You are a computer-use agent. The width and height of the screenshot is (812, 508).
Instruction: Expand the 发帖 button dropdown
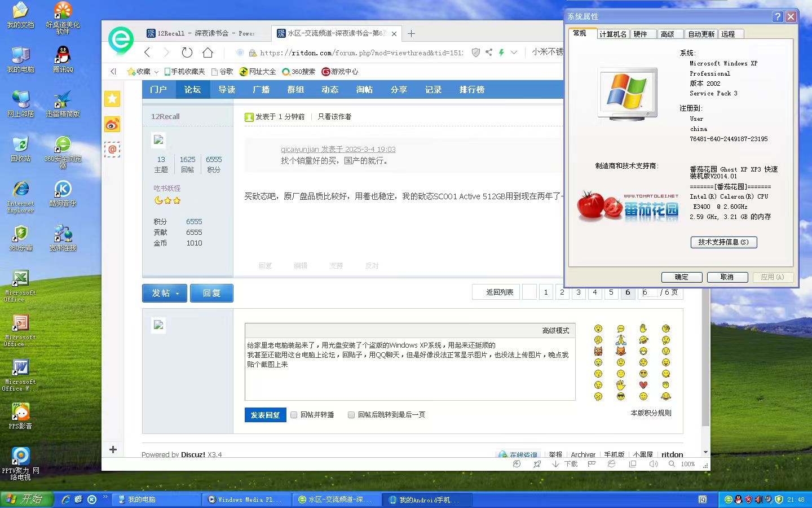click(x=177, y=294)
